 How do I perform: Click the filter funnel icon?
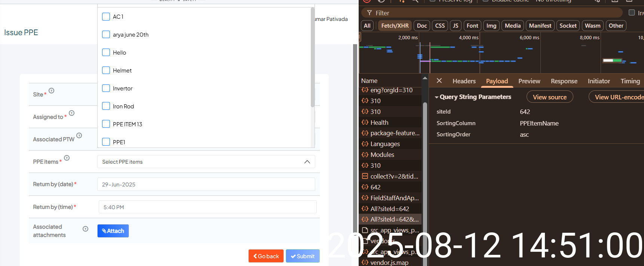point(369,13)
